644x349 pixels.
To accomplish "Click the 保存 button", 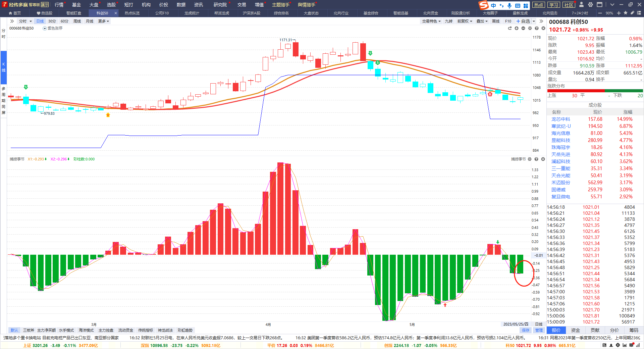I will (526, 330).
